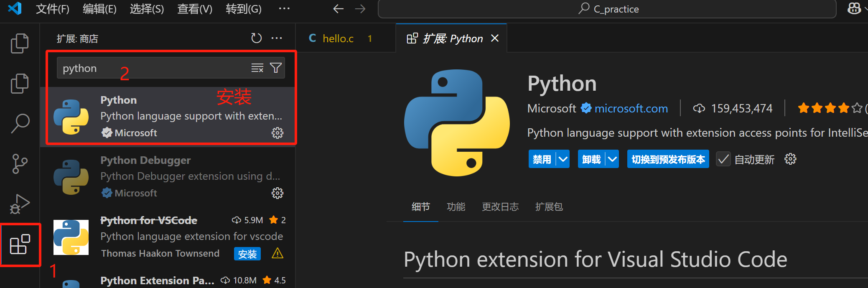The height and width of the screenshot is (288, 868).
Task: Open the extension search filter funnel
Action: coord(276,68)
